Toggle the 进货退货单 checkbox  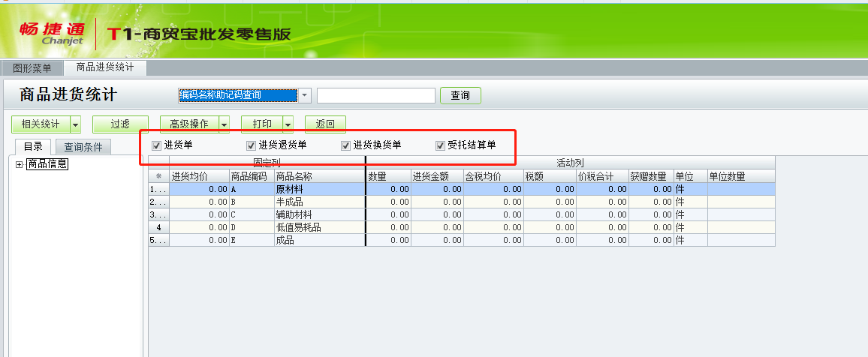[x=252, y=146]
